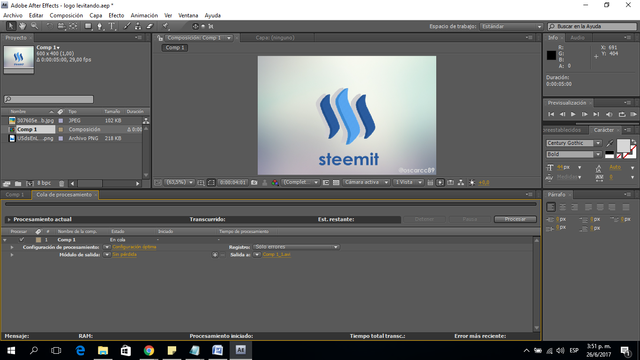640x360 pixels.
Task: Open the zoom level 63,5% dropdown
Action: pos(180,182)
